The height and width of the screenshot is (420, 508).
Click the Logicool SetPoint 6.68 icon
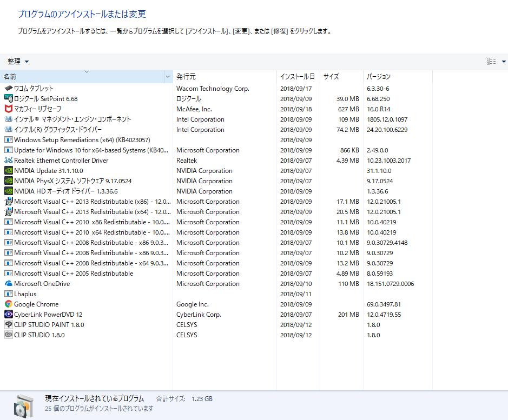click(8, 98)
